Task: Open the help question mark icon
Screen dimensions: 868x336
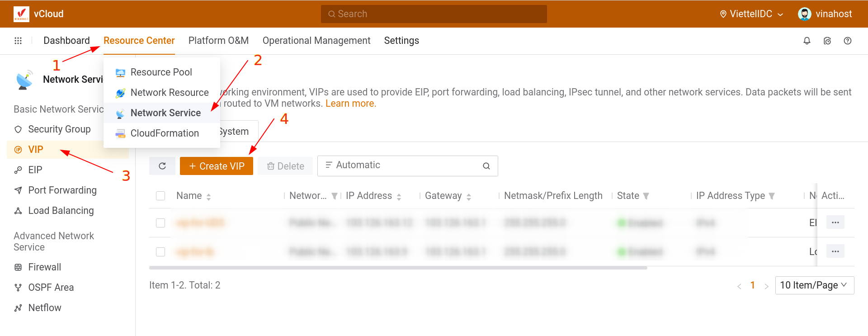Action: point(847,41)
